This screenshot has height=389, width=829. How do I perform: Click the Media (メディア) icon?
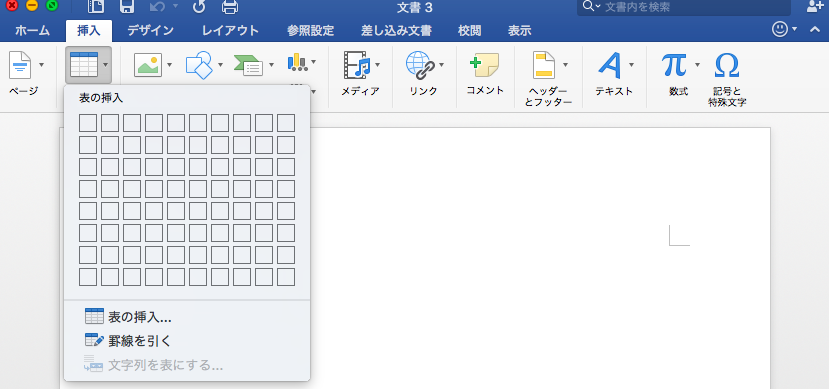357,65
